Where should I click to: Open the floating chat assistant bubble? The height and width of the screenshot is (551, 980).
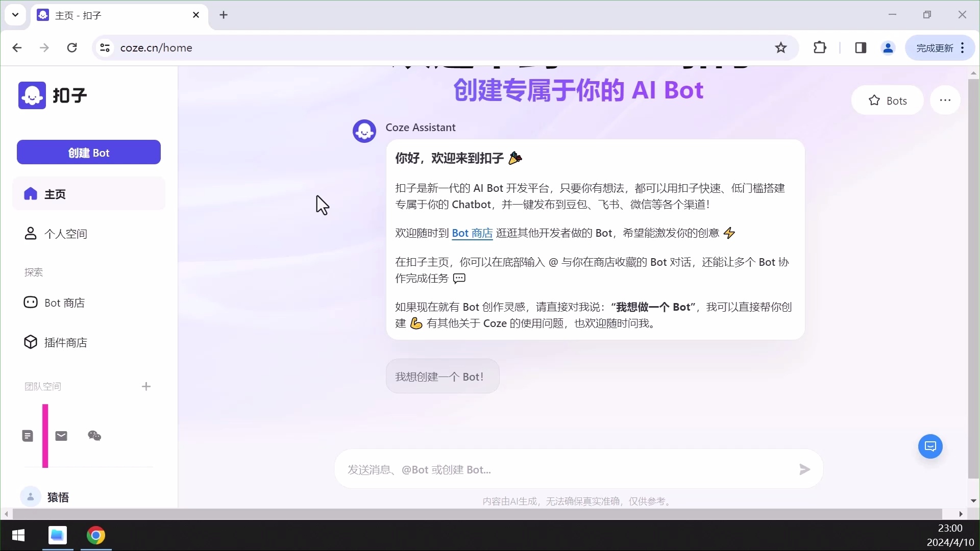pyautogui.click(x=930, y=446)
